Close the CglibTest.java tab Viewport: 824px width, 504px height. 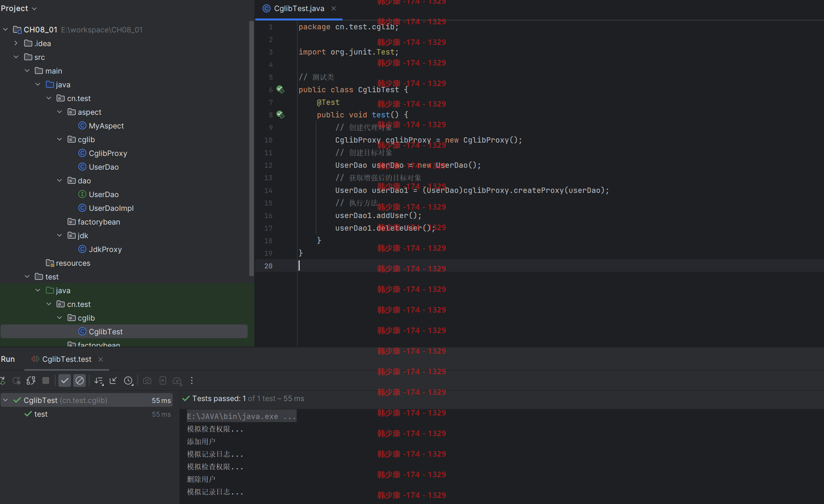pos(334,8)
